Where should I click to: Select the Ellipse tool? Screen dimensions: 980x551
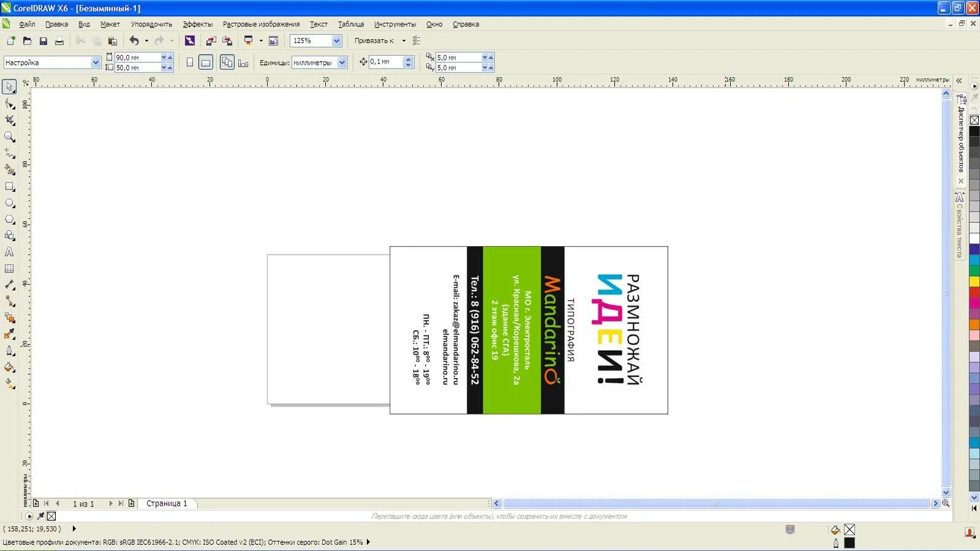tap(9, 203)
